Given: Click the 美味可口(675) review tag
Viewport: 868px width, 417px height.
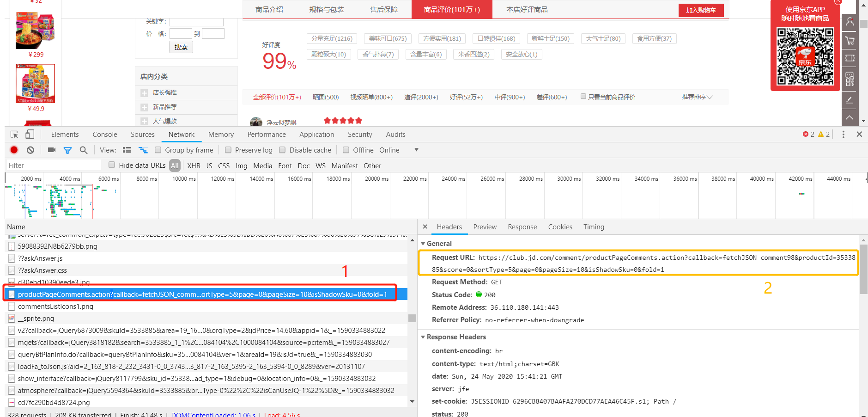Looking at the screenshot, I should click(x=388, y=38).
